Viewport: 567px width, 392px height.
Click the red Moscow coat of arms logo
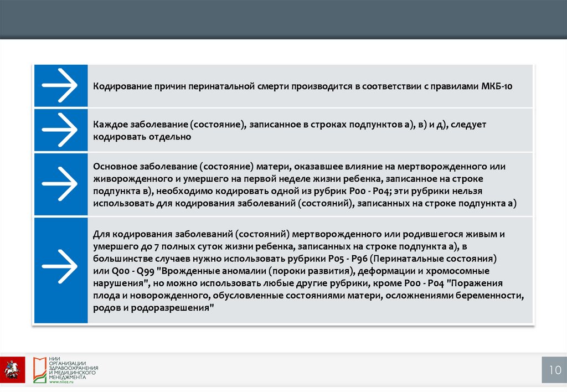point(12,368)
